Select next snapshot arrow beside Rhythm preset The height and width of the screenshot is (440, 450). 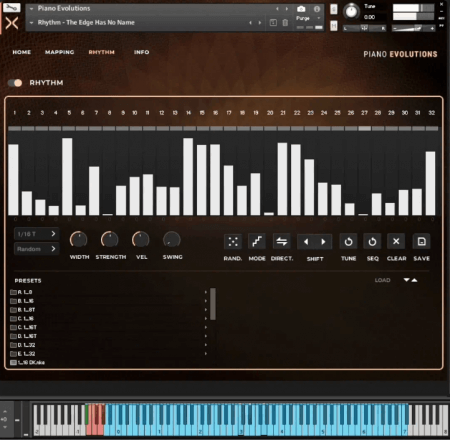coord(260,23)
